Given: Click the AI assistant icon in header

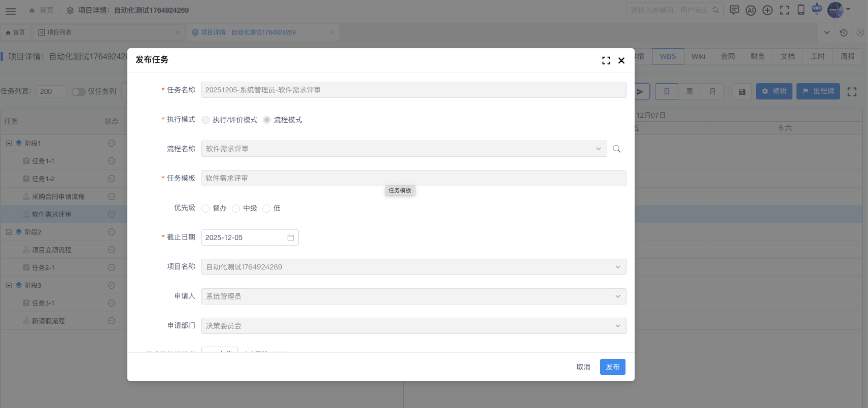Looking at the screenshot, I should [x=751, y=10].
